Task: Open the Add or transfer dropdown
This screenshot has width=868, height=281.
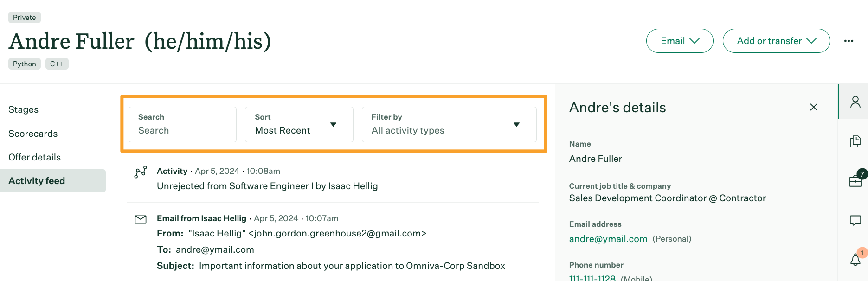Action: tap(776, 41)
